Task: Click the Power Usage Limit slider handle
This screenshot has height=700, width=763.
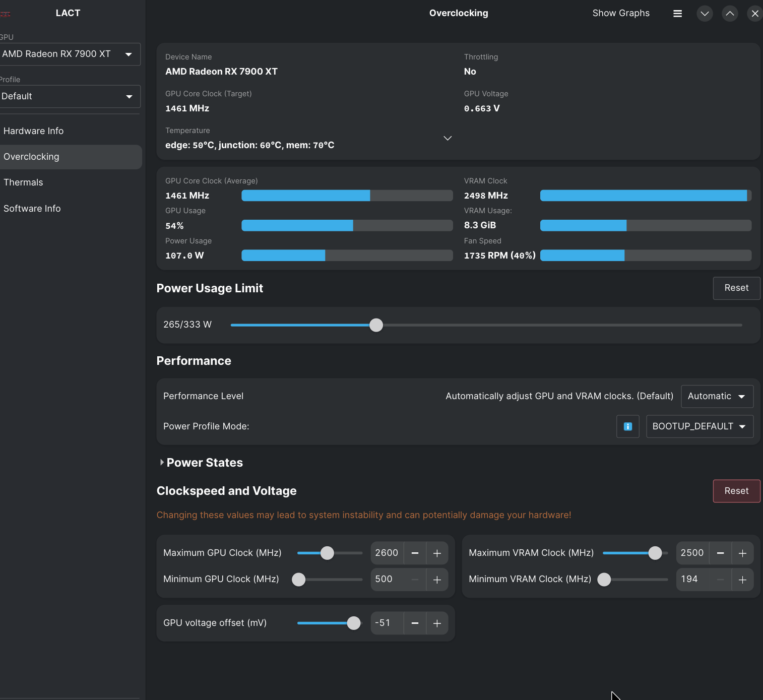Action: [376, 325]
